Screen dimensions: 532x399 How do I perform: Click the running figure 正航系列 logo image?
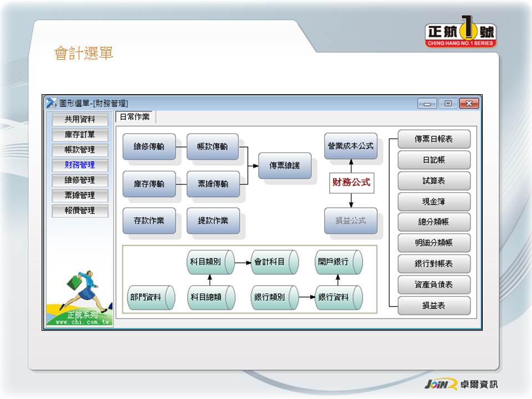coord(79,296)
